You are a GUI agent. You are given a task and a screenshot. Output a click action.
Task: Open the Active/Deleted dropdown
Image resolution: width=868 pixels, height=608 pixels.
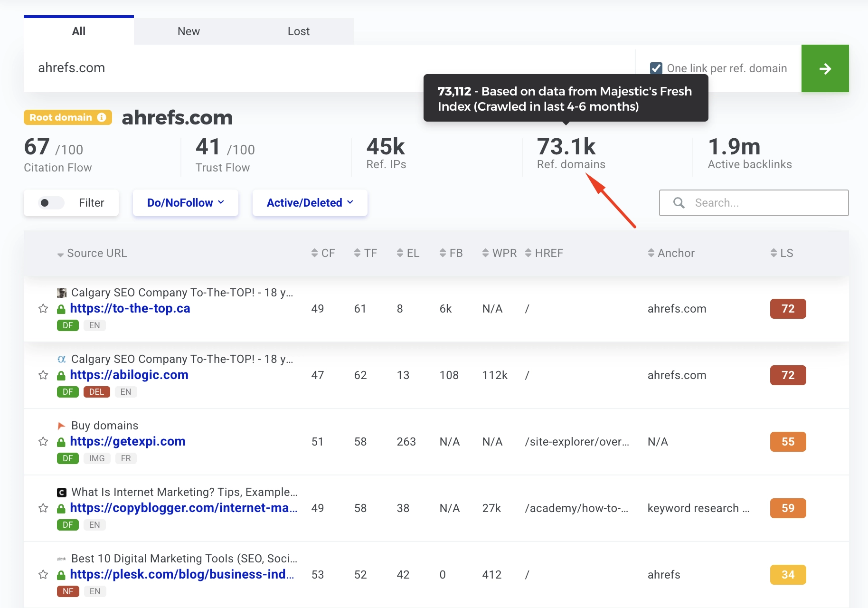(310, 203)
